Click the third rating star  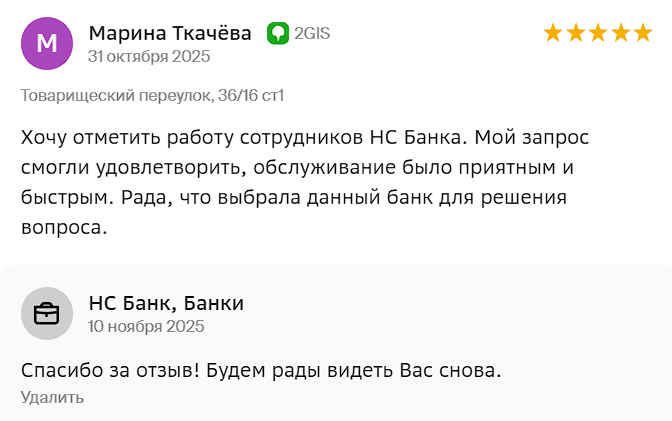click(597, 33)
